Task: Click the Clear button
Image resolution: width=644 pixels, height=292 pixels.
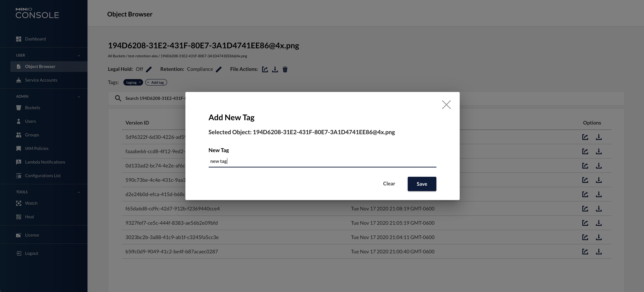Action: click(x=389, y=184)
